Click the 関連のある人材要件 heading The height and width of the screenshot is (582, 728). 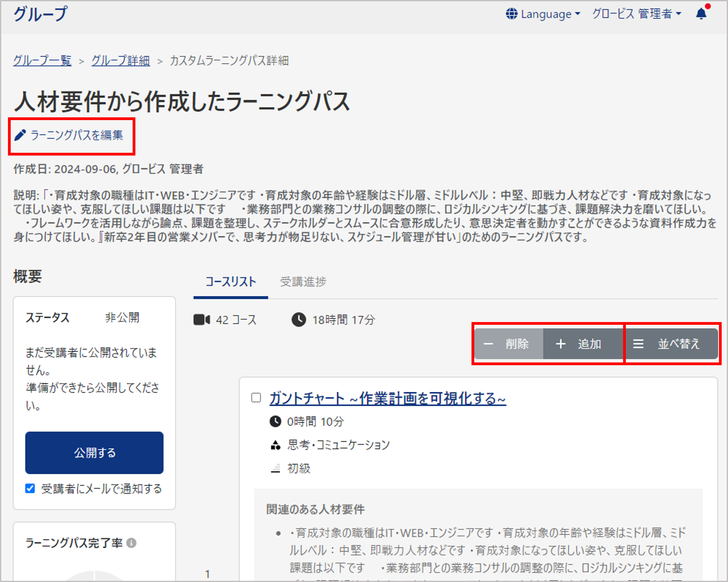click(x=315, y=509)
